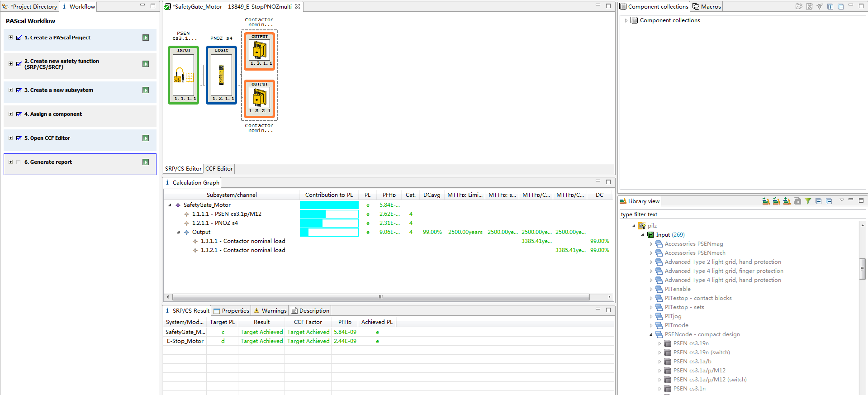Image resolution: width=868 pixels, height=395 pixels.
Task: Click the PFHd column header in Calculation Graph
Action: coord(389,195)
